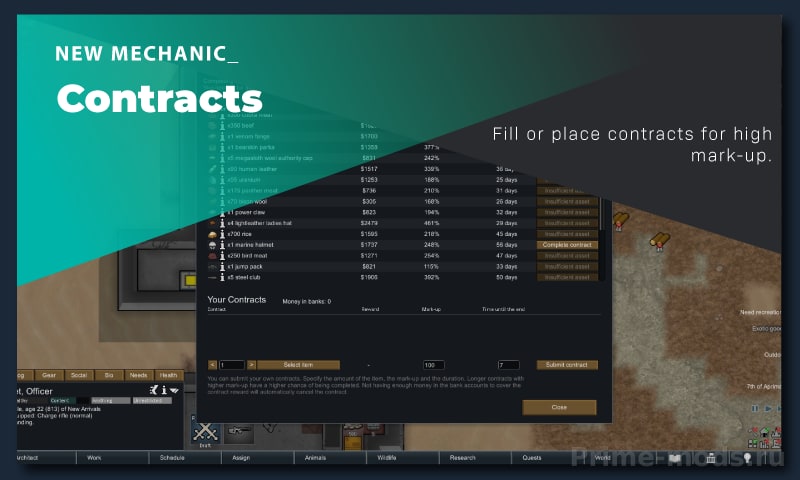This screenshot has height=480, width=800.
Task: Open the Assign menu
Action: (x=258, y=458)
